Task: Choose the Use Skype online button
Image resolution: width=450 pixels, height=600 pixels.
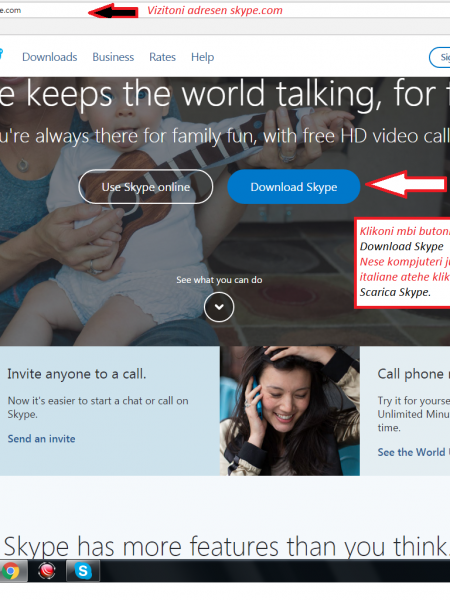Action: click(x=146, y=187)
